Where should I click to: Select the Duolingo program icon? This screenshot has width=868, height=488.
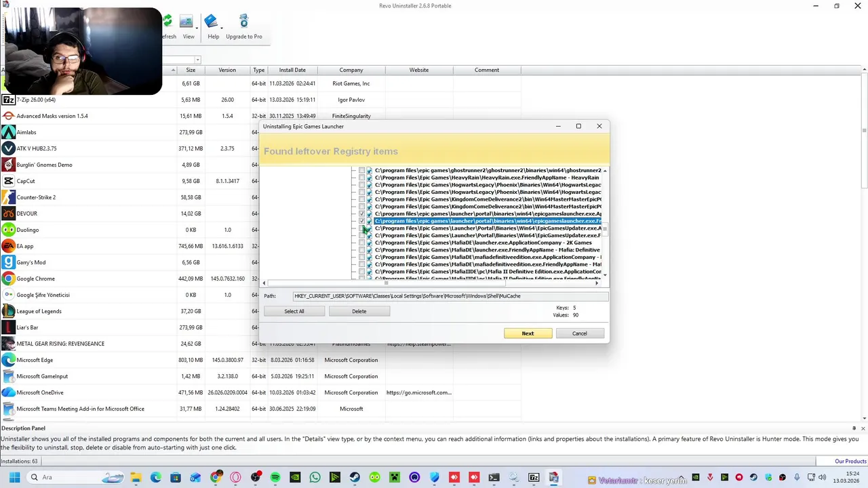click(8, 230)
